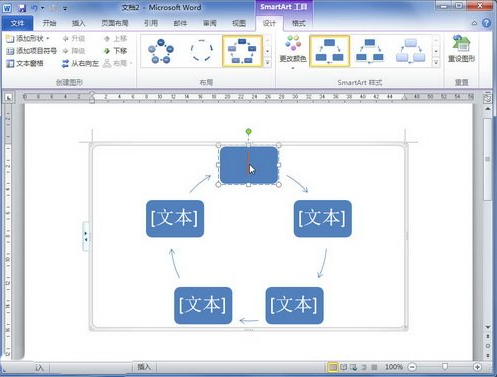Click the view ruler toggle icon
This screenshot has width=497, height=377.
pos(487,98)
